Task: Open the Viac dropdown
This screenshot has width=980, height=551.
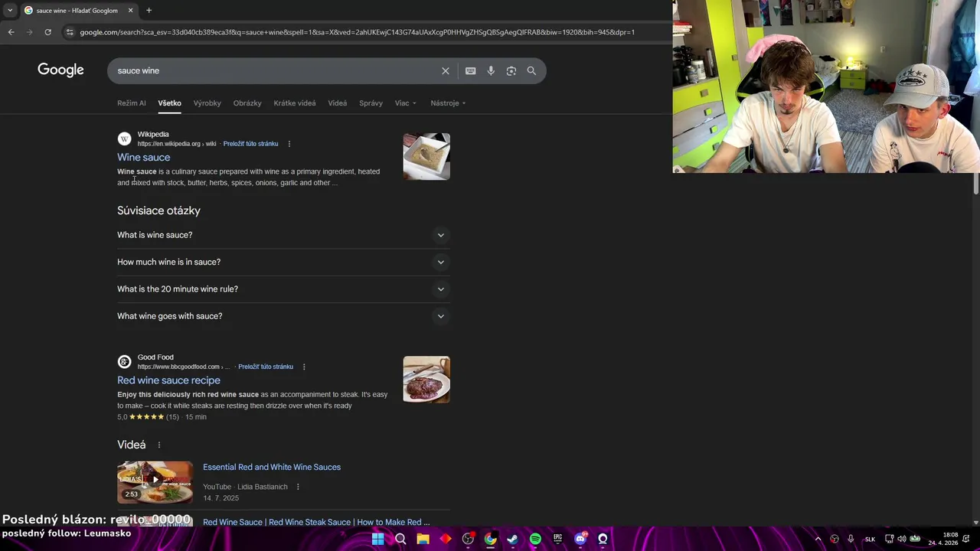Action: click(406, 103)
